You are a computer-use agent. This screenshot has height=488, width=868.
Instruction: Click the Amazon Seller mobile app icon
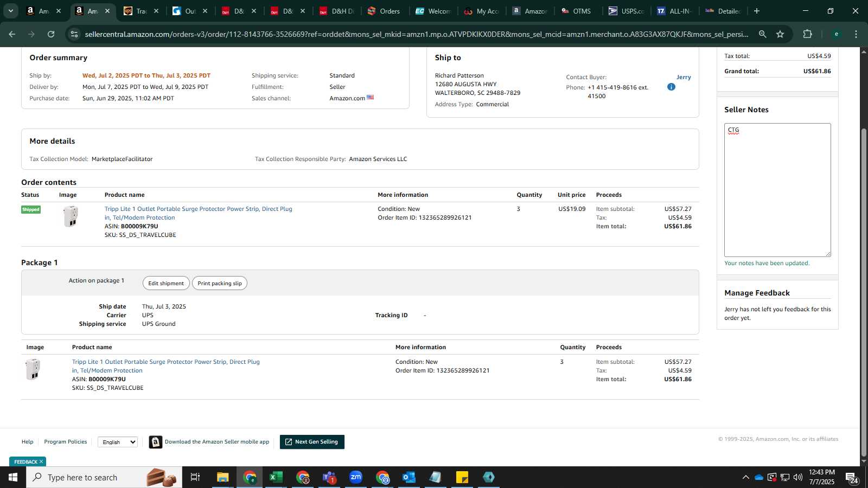click(156, 442)
